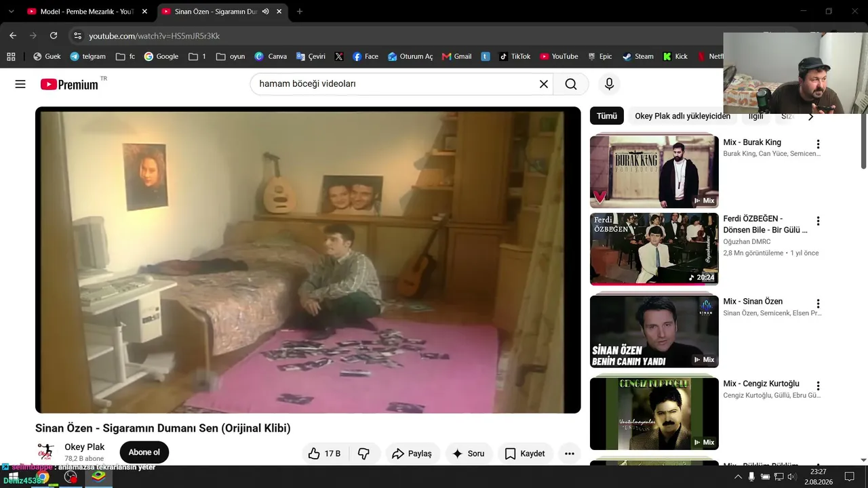Subscribe with the Abone ol button
The image size is (868, 488).
tap(144, 452)
